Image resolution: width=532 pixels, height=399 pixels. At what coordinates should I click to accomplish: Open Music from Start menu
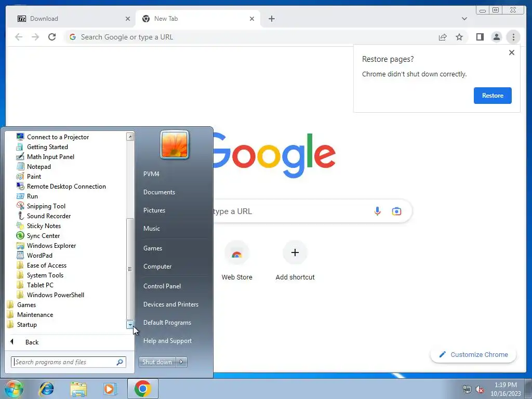pyautogui.click(x=152, y=229)
